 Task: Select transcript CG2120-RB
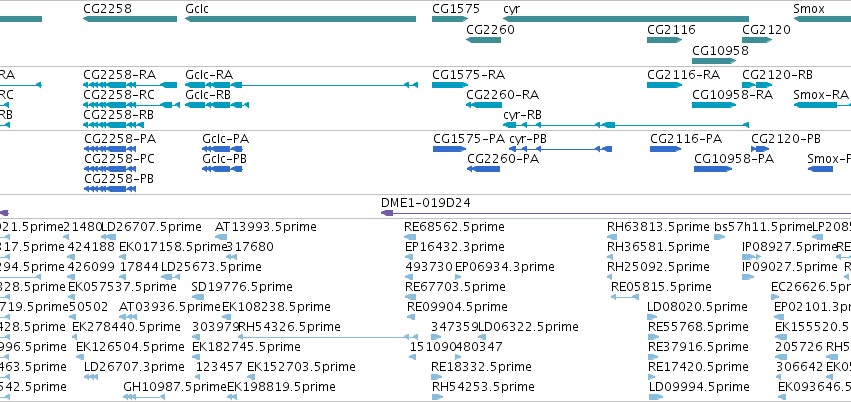coord(777,75)
